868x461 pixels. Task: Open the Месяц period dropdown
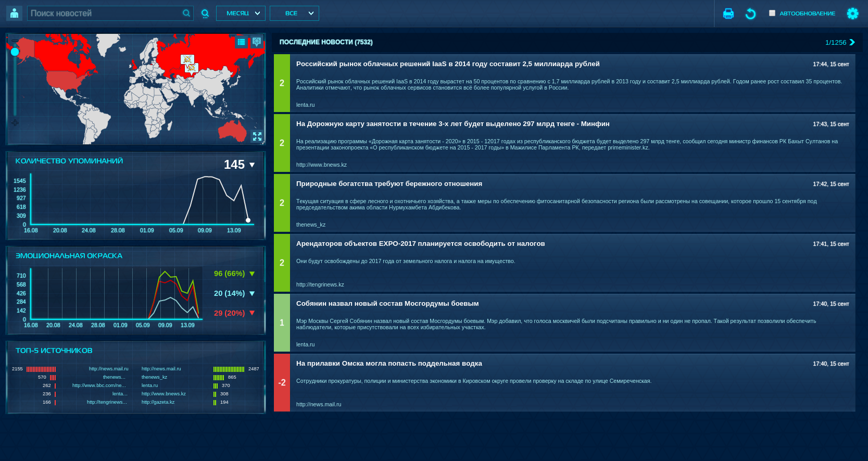(x=241, y=14)
